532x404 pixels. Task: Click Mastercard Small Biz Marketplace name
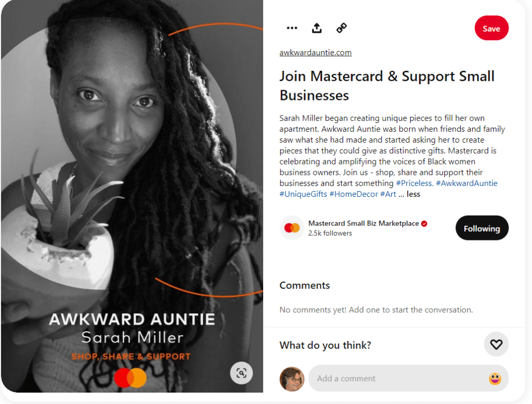(x=364, y=223)
